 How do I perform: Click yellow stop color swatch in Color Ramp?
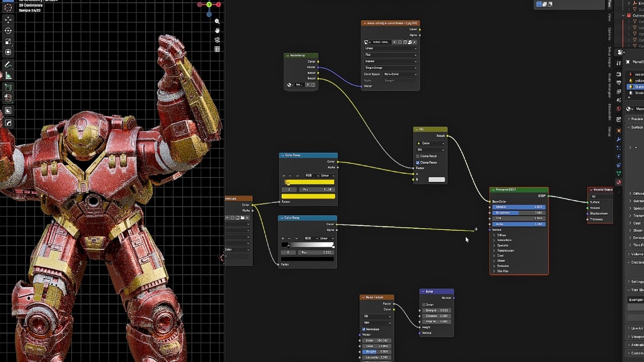click(308, 196)
